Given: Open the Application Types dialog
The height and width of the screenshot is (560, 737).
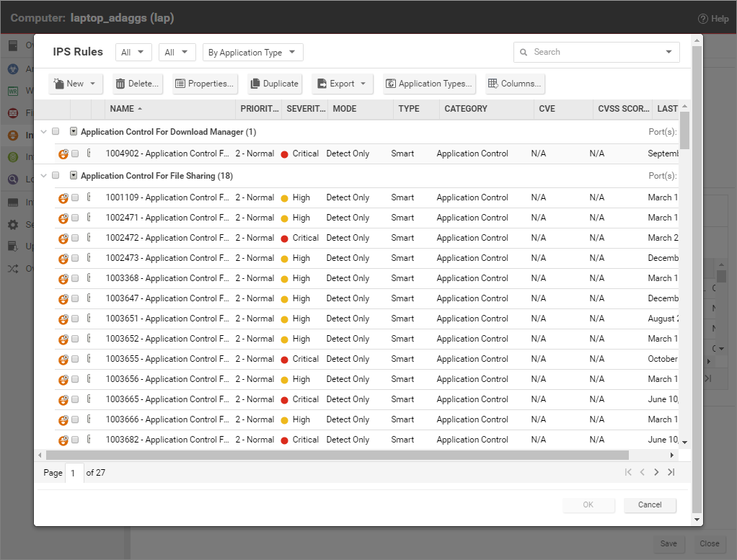Looking at the screenshot, I should [428, 84].
